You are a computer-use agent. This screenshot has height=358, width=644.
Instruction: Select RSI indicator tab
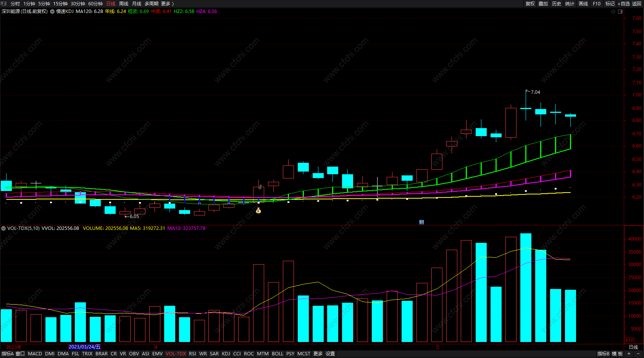tap(193, 354)
